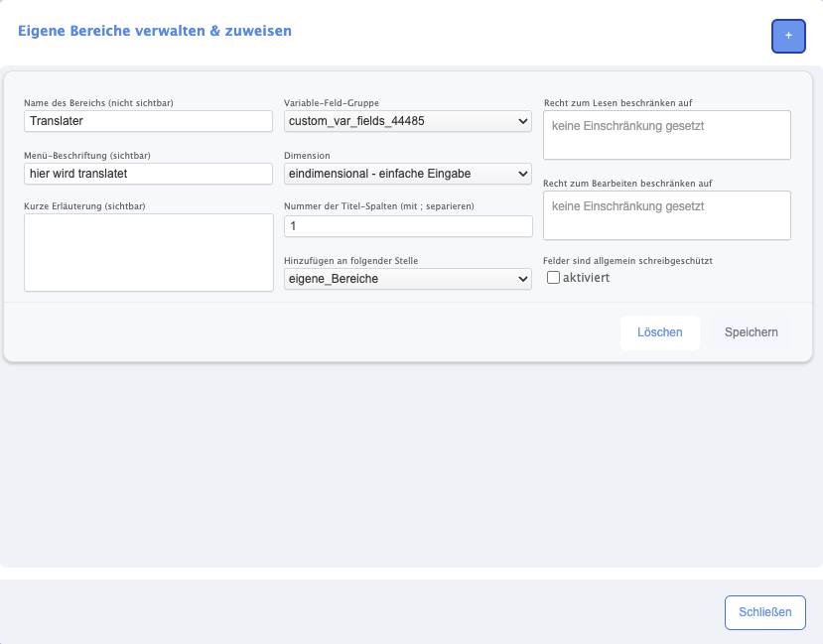Close the dialog with Schließen
Screen dimensions: 823x644
pos(764,612)
